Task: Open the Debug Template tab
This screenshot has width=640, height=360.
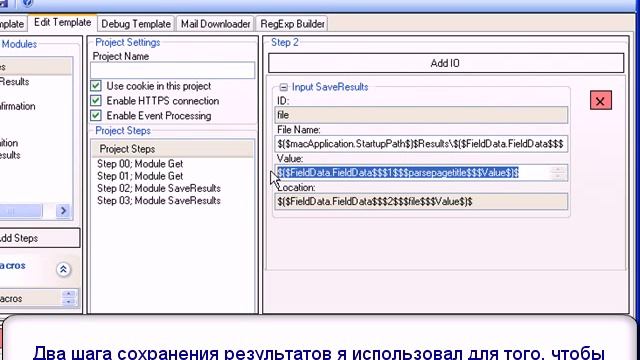Action: pyautogui.click(x=136, y=24)
